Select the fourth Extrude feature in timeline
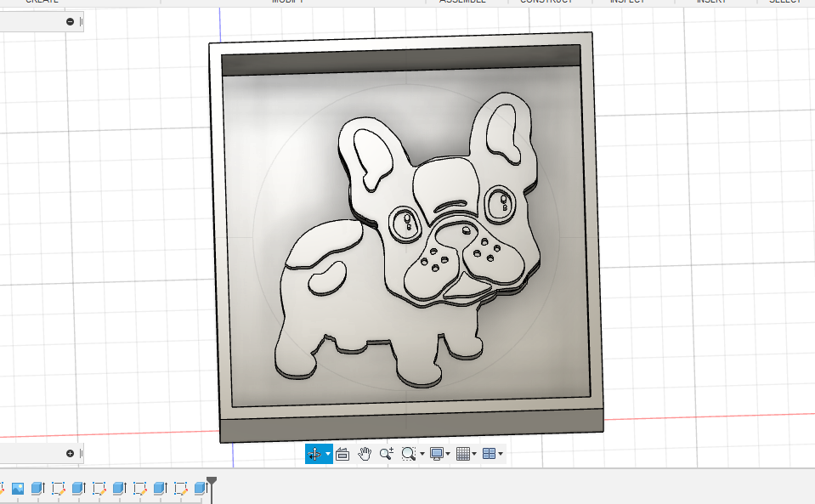The width and height of the screenshot is (815, 504). [160, 489]
